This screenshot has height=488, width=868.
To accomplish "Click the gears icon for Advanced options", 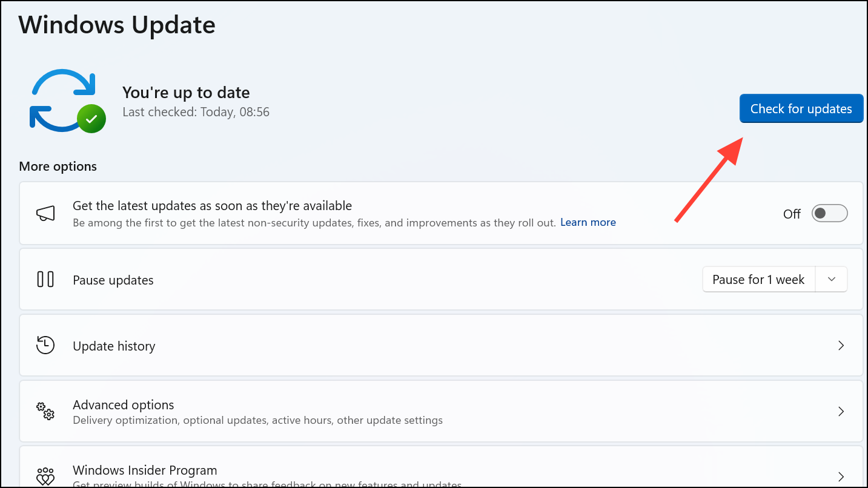I will coord(45,411).
